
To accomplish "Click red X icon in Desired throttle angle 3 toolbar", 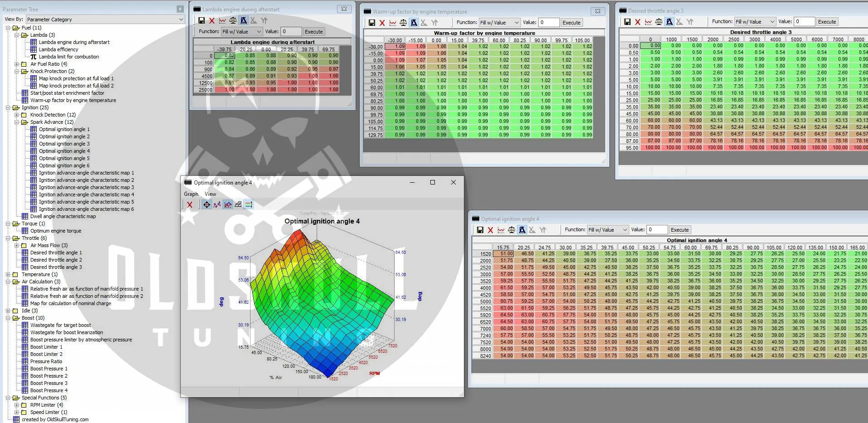I will [637, 22].
